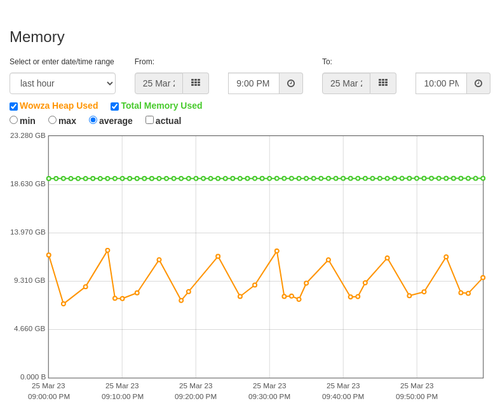Click the min label text
The width and height of the screenshot is (500, 403).
point(27,121)
